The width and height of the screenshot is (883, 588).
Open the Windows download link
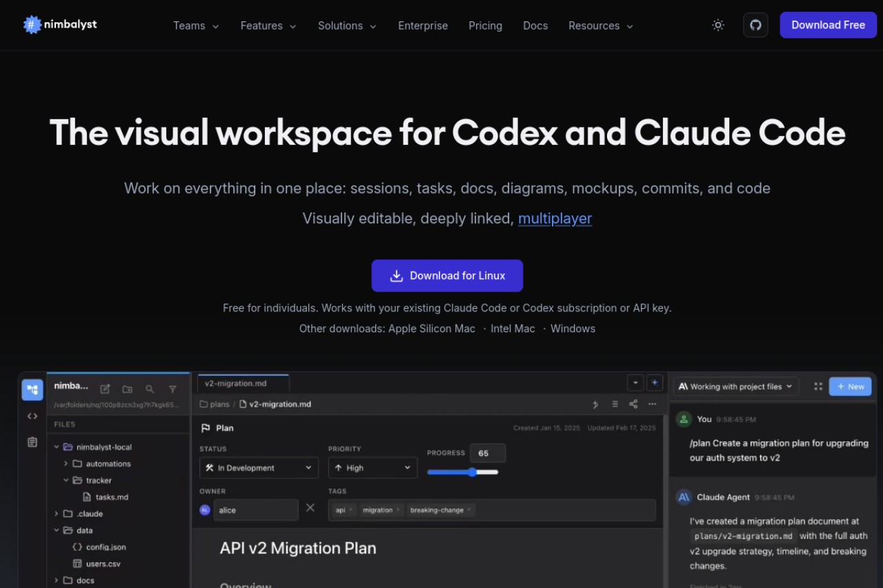point(573,329)
